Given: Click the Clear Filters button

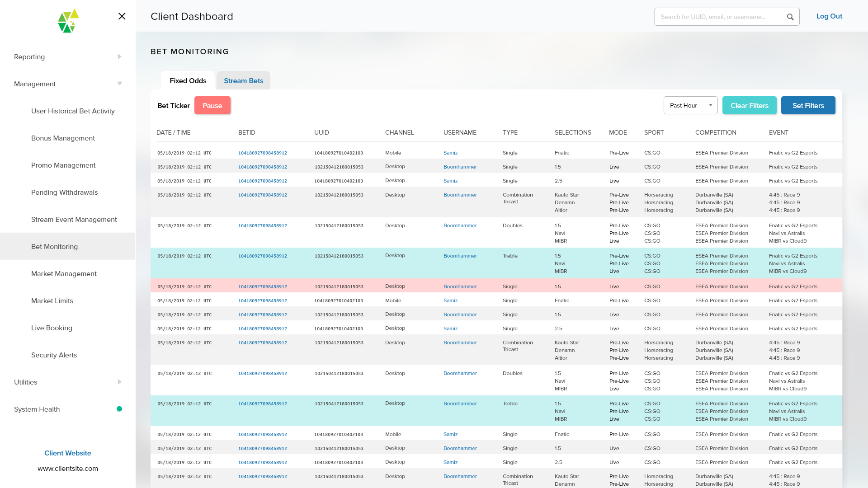Looking at the screenshot, I should point(749,105).
